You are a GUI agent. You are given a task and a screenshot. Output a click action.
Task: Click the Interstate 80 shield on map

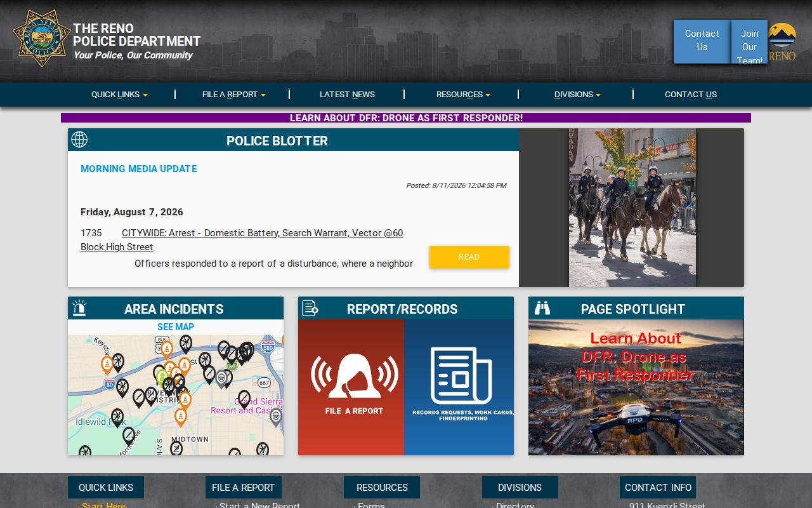tap(109, 384)
